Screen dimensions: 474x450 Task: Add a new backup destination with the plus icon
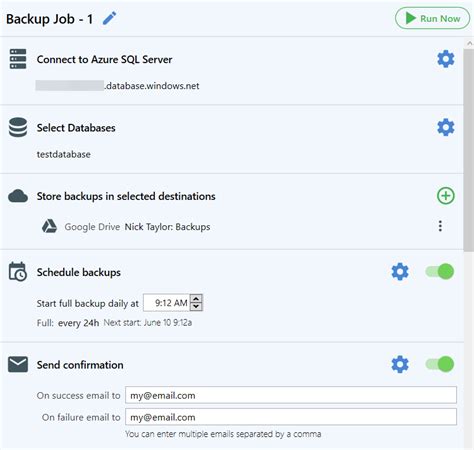(x=446, y=196)
